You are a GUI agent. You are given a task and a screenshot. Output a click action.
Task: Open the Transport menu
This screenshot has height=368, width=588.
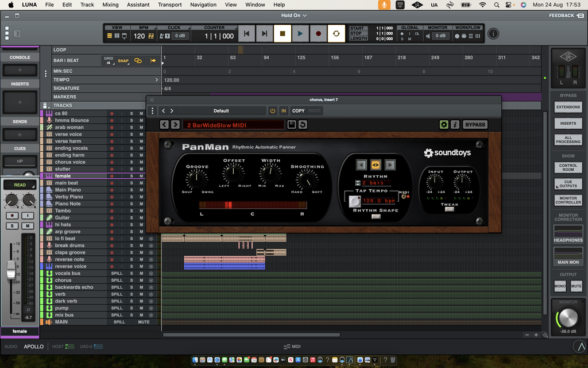pos(169,5)
